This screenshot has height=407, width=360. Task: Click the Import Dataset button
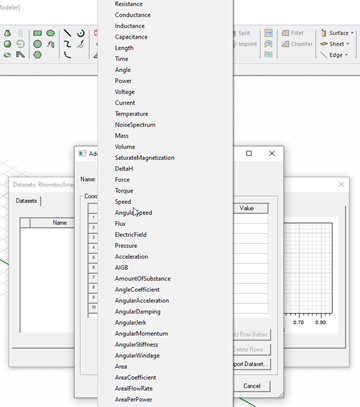(x=252, y=364)
